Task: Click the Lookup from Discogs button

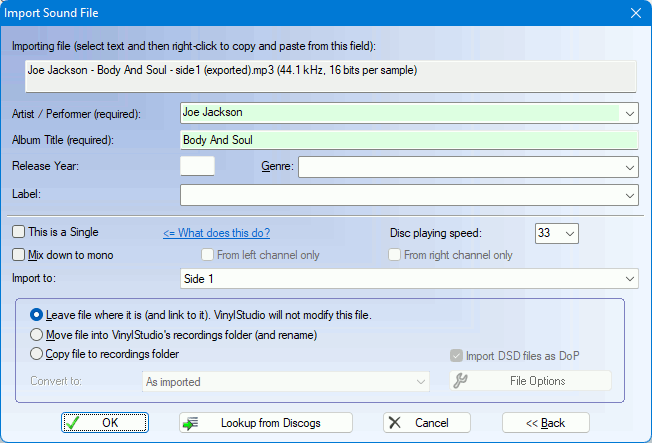Action: 266,423
